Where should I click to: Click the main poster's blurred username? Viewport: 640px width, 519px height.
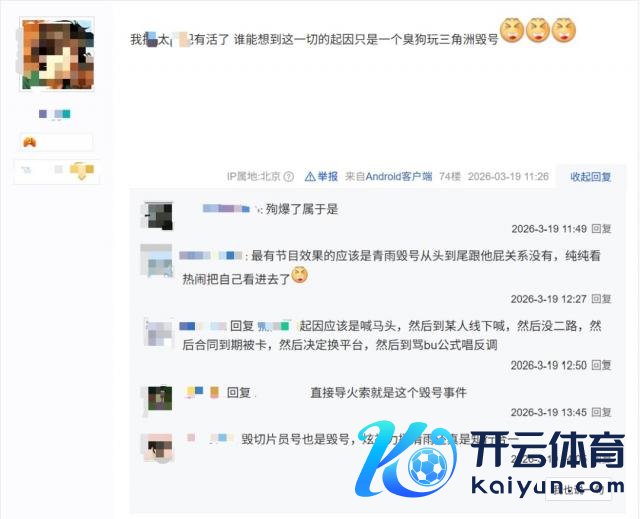(55, 114)
